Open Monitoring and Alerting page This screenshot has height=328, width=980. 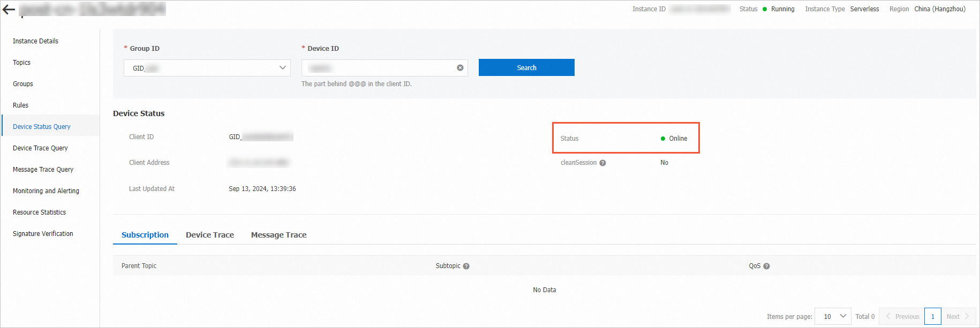[x=46, y=191]
